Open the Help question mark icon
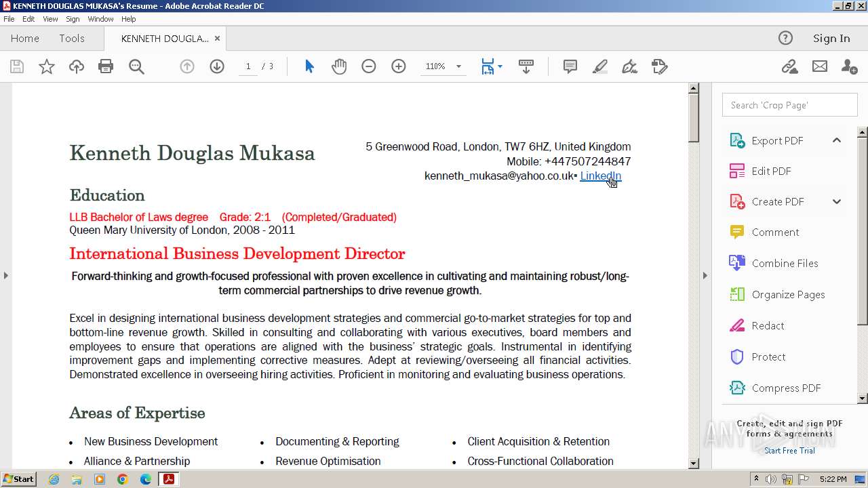This screenshot has height=488, width=868. 785,38
